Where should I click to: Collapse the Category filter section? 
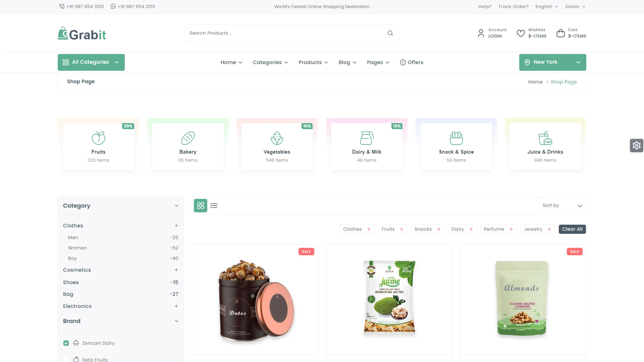coord(176,206)
